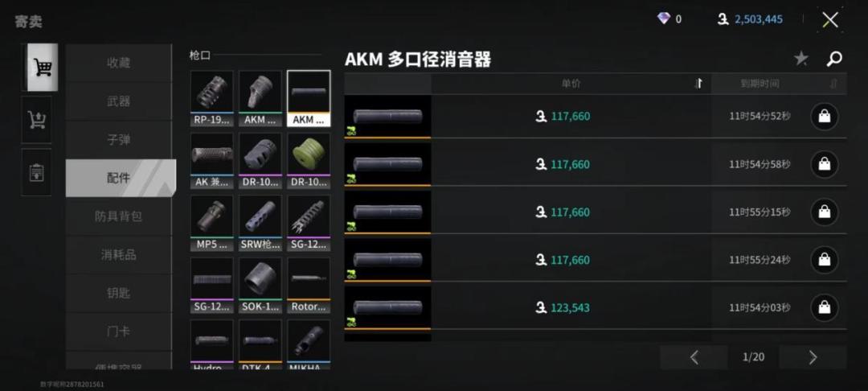The width and height of the screenshot is (868, 391).
Task: Click the diamond currency icon
Action: coord(663,19)
